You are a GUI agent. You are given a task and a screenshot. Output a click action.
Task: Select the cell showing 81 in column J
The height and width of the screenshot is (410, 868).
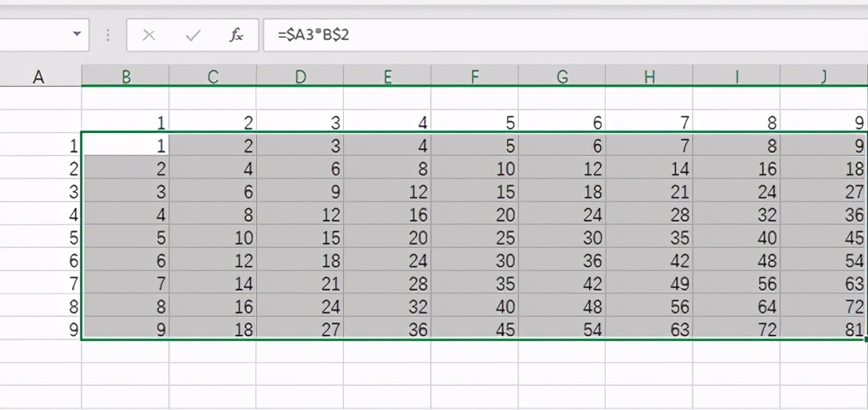pos(823,328)
